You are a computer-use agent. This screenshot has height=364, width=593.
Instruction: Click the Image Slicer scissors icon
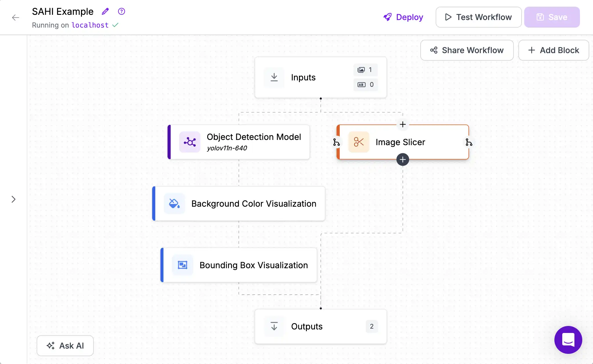pyautogui.click(x=358, y=142)
